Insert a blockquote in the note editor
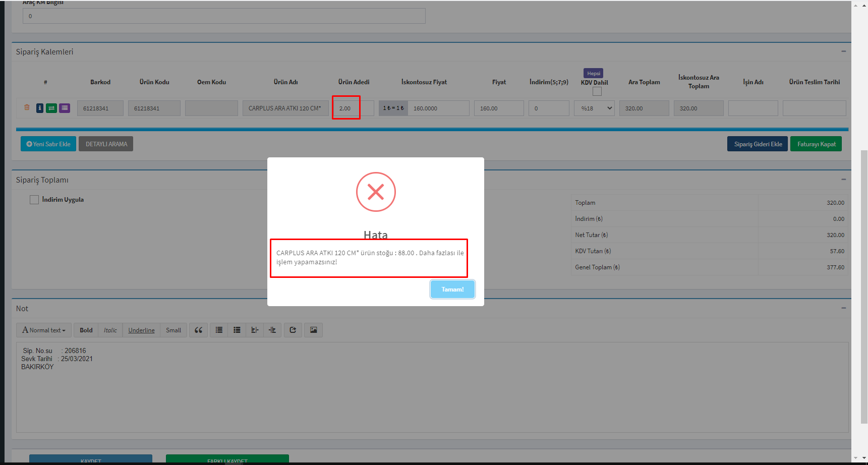The image size is (868, 465). tap(198, 330)
